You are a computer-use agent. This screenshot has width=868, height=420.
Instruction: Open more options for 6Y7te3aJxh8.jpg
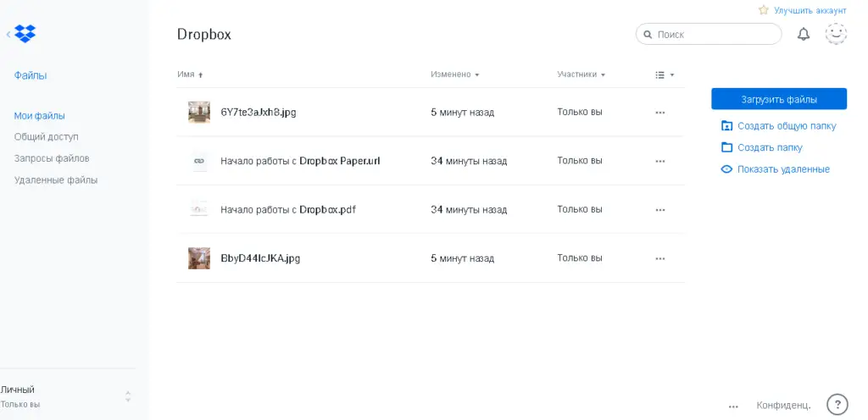pos(660,112)
